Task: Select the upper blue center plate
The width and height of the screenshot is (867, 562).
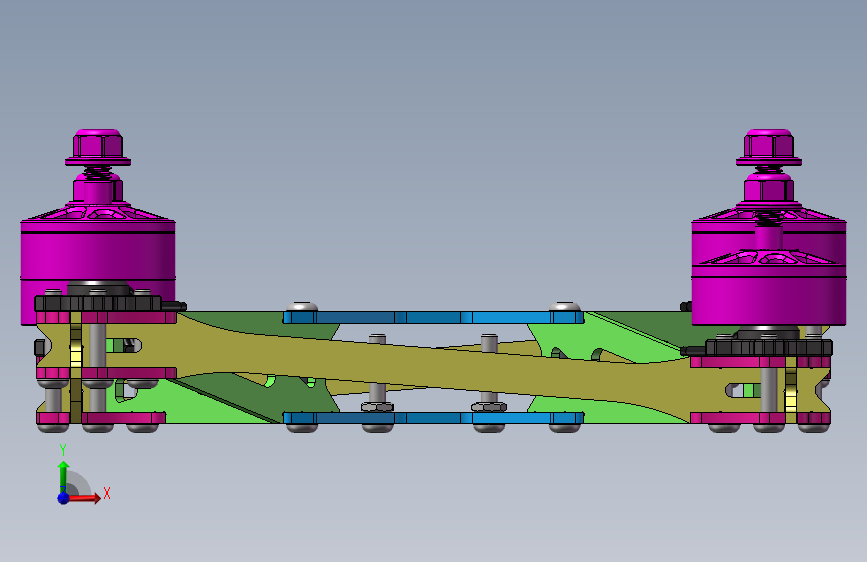Action: (434, 318)
